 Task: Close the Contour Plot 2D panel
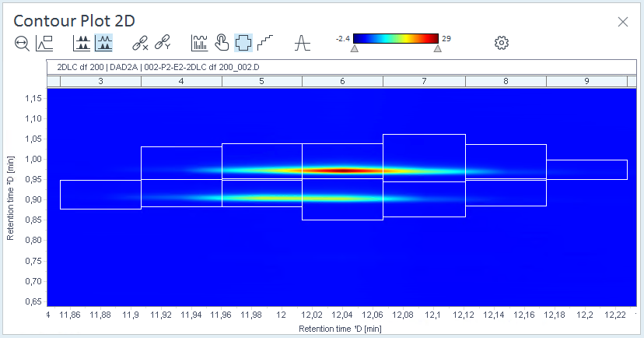623,22
